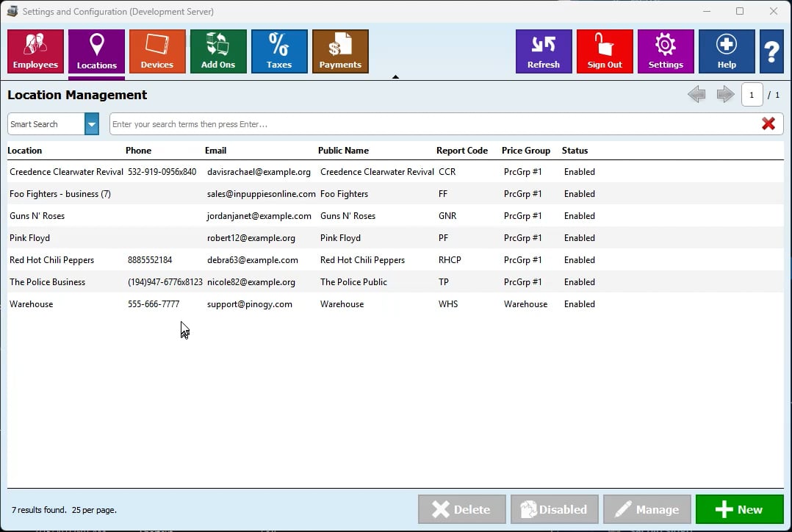This screenshot has height=532, width=792.
Task: Open the Taxes section
Action: tap(279, 51)
